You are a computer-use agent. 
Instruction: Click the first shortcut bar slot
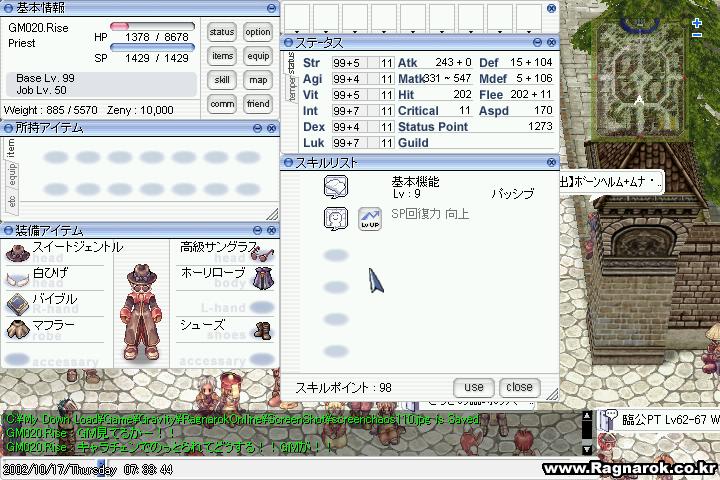[297, 18]
